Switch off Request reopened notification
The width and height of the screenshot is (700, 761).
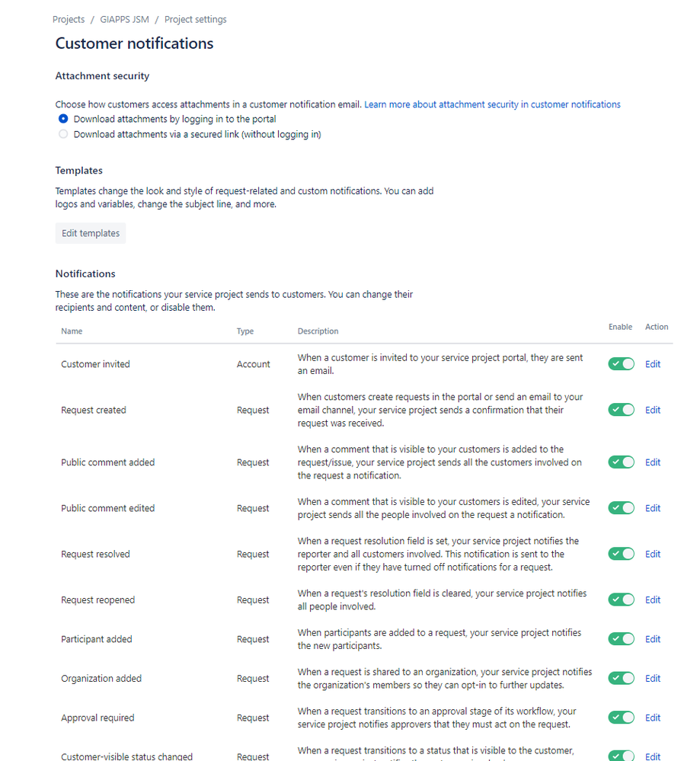(621, 600)
